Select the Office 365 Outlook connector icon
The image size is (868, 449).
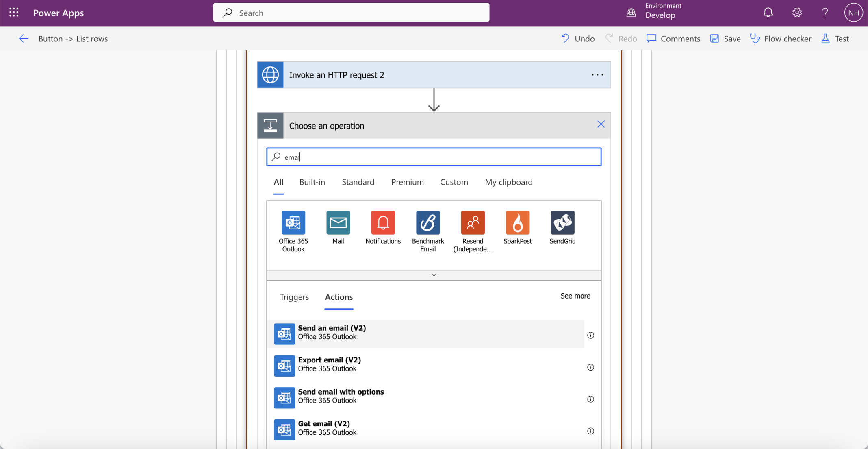293,222
